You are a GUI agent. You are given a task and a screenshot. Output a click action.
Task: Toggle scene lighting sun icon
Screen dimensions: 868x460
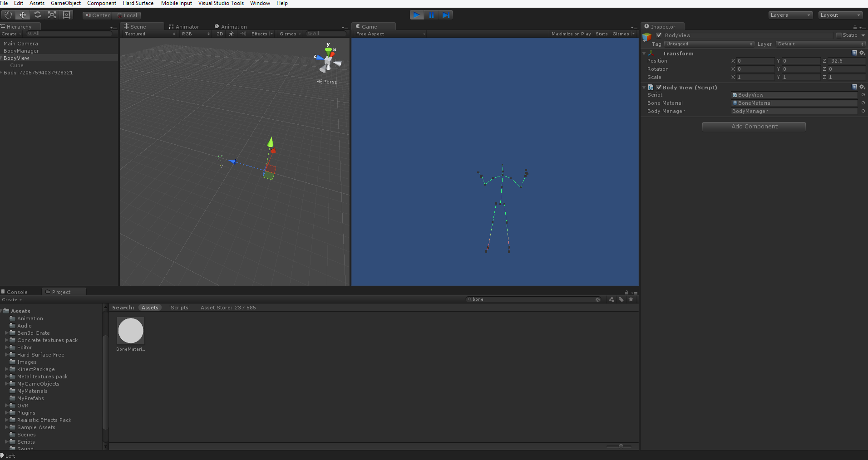(x=232, y=34)
